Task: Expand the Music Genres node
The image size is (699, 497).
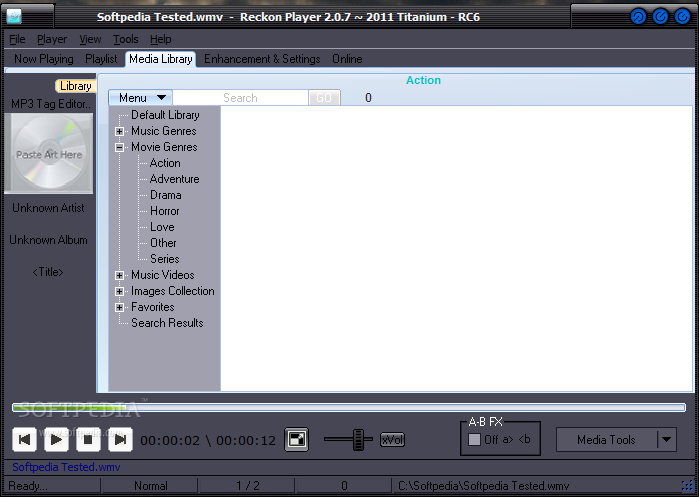Action: 119,131
